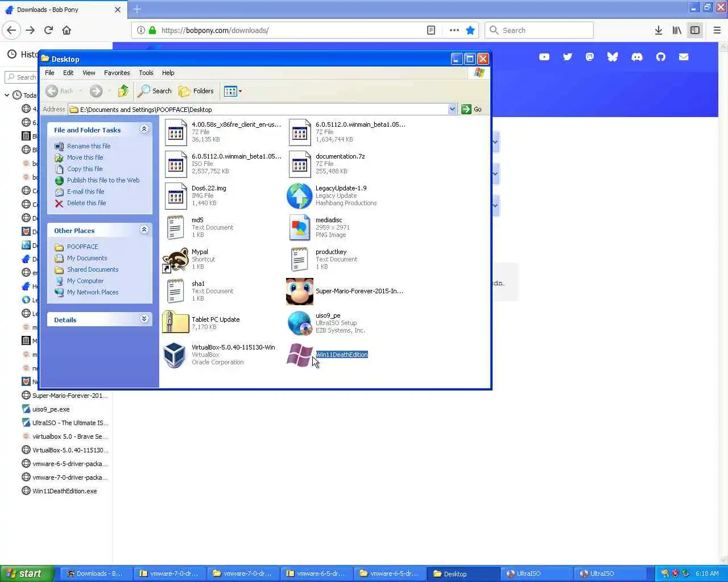Viewport: 728px width, 582px height.
Task: Click Delete this file task link
Action: click(x=86, y=203)
